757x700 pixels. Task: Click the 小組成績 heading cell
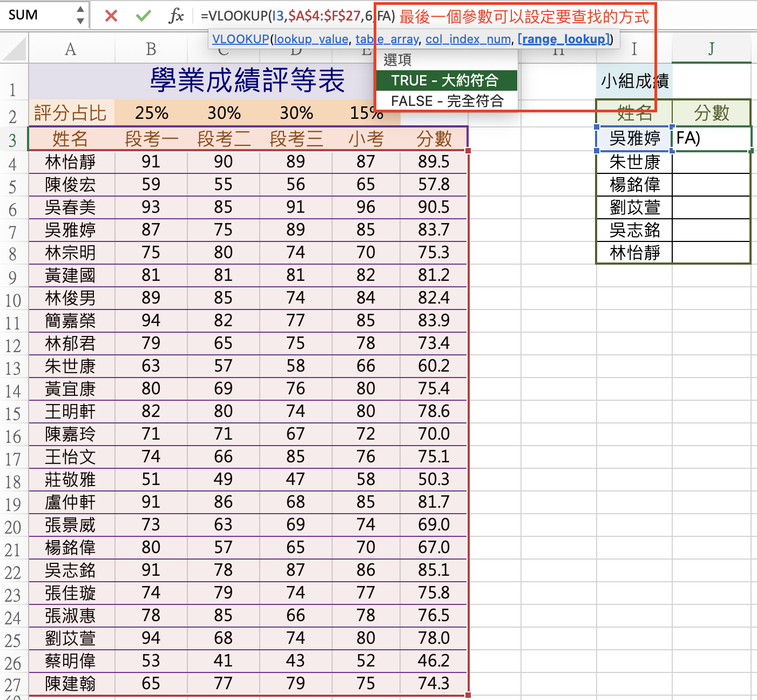coord(634,81)
